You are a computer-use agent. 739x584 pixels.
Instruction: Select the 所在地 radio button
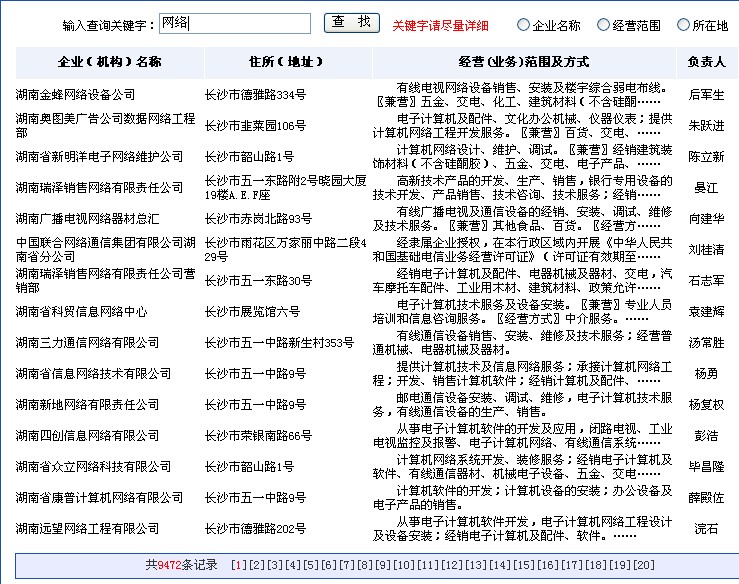click(684, 25)
